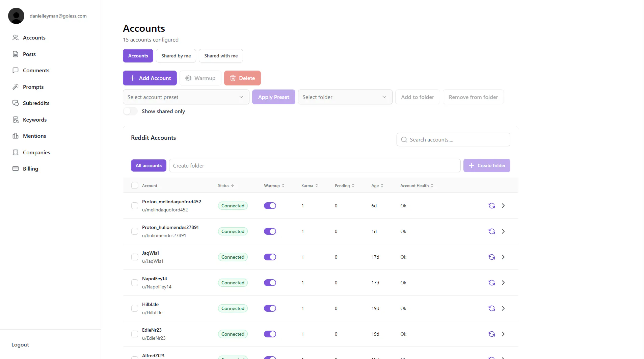Go to Subreddits in sidebar
644x359 pixels.
click(x=31, y=103)
